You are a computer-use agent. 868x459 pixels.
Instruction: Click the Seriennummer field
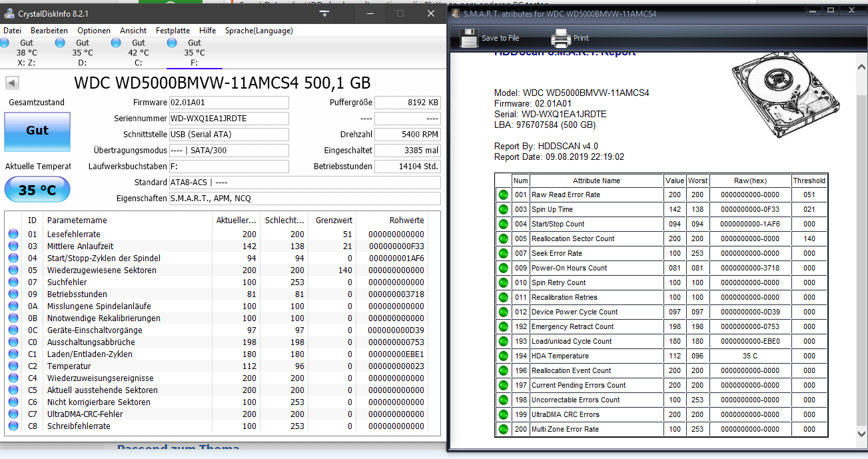(229, 119)
